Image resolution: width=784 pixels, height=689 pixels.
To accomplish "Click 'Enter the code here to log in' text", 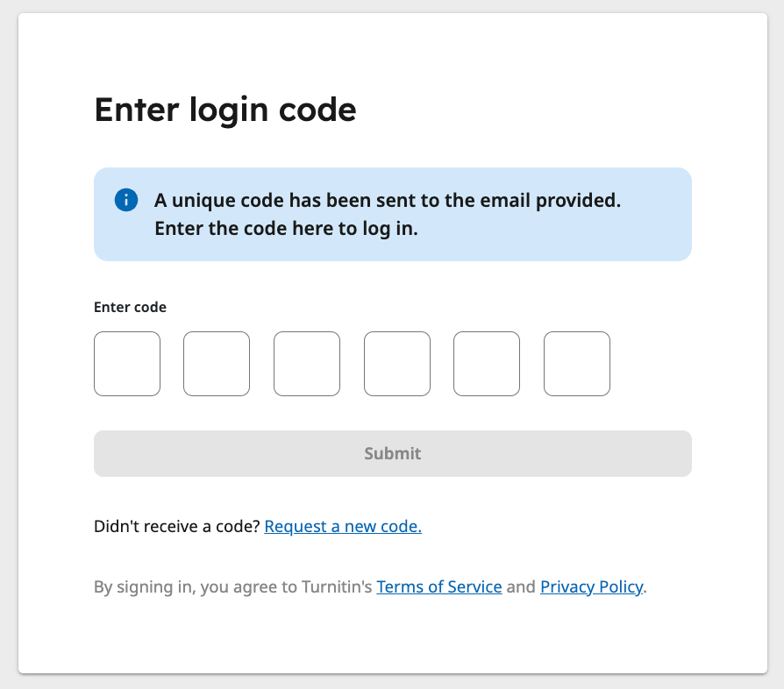I will click(286, 228).
